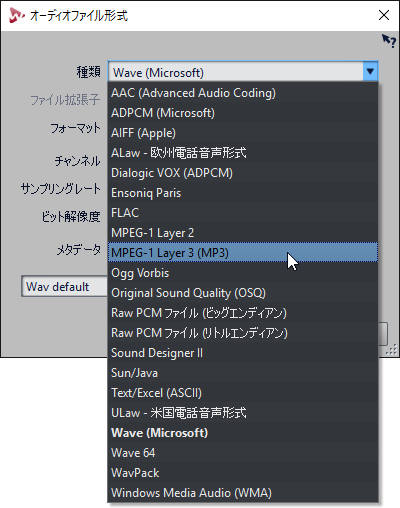This screenshot has width=400, height=508.
Task: Select Original Sound Quality (OSQ)
Action: 243,293
